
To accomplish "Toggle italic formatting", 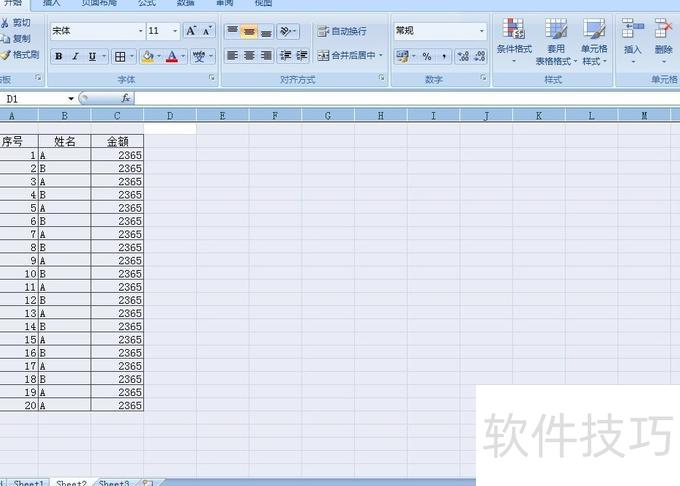I will (x=75, y=56).
